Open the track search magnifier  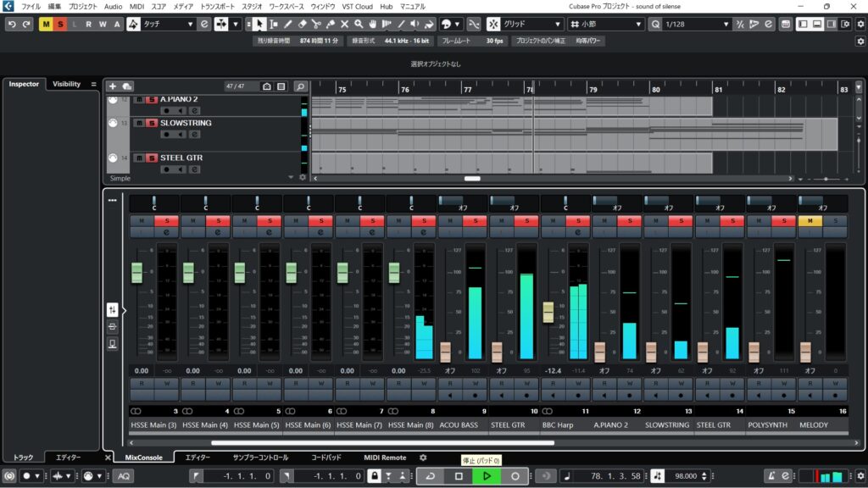point(300,86)
